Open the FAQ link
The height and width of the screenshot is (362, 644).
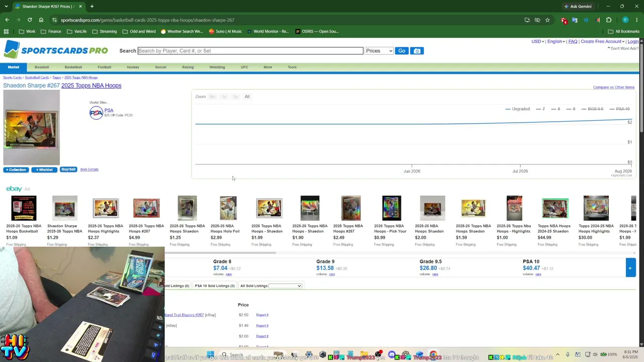tap(573, 42)
